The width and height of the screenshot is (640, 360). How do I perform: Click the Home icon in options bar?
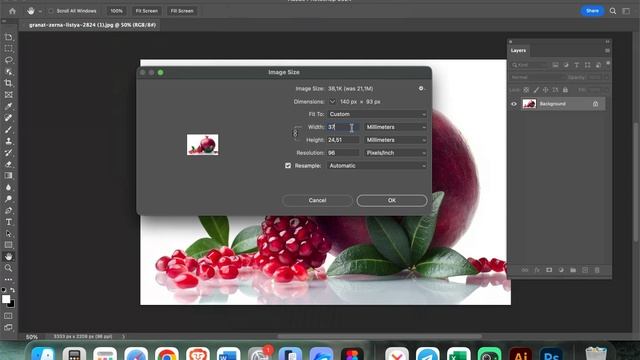12,11
